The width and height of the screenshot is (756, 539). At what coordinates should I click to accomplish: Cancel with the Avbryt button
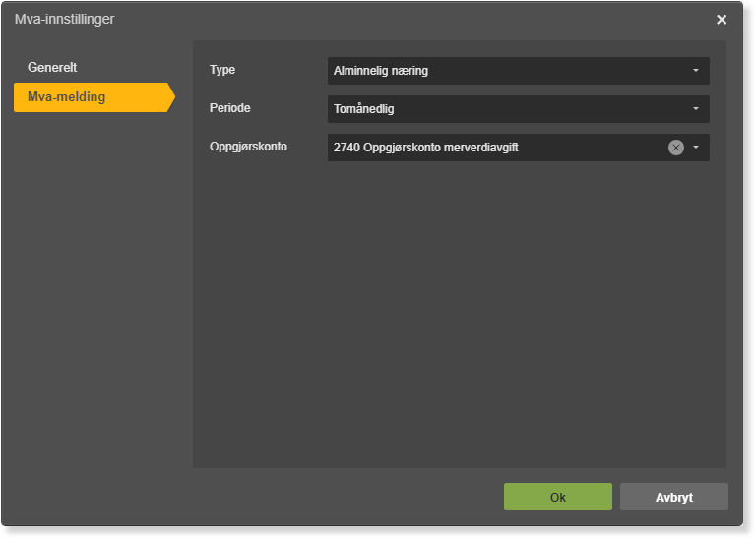(674, 497)
